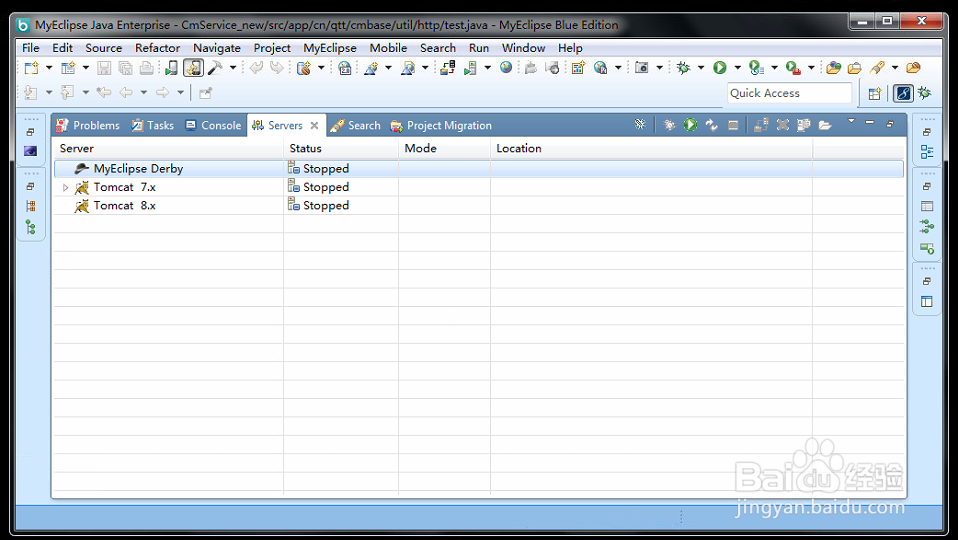Click the Restart server arrows icon
This screenshot has height=540, width=958.
712,125
